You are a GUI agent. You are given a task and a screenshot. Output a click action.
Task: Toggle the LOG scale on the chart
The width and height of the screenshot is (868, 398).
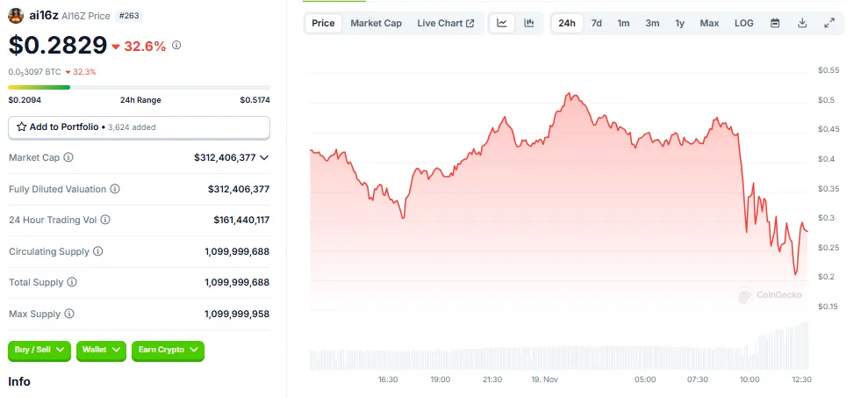coord(743,23)
